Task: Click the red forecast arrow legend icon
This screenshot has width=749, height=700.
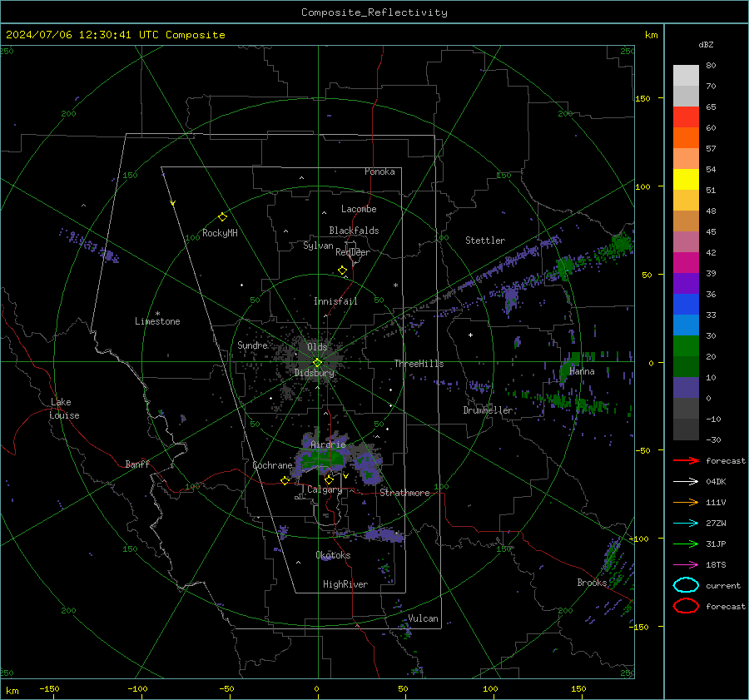Action: coord(686,460)
